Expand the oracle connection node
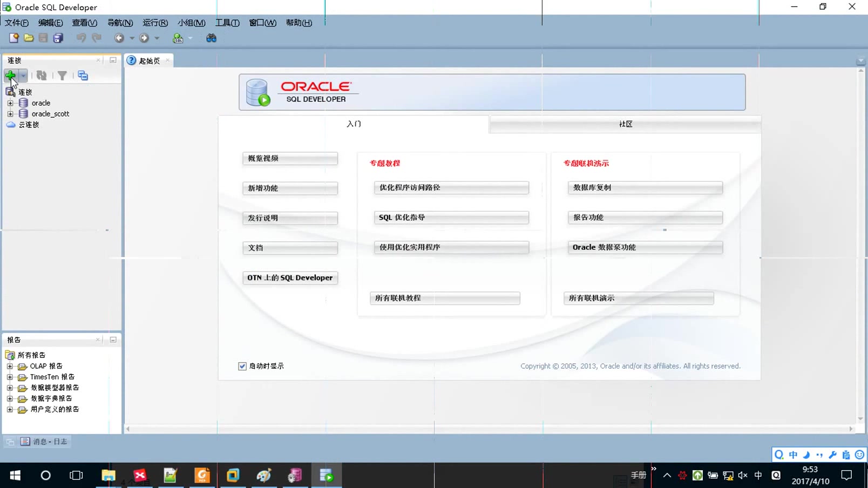 (10, 103)
